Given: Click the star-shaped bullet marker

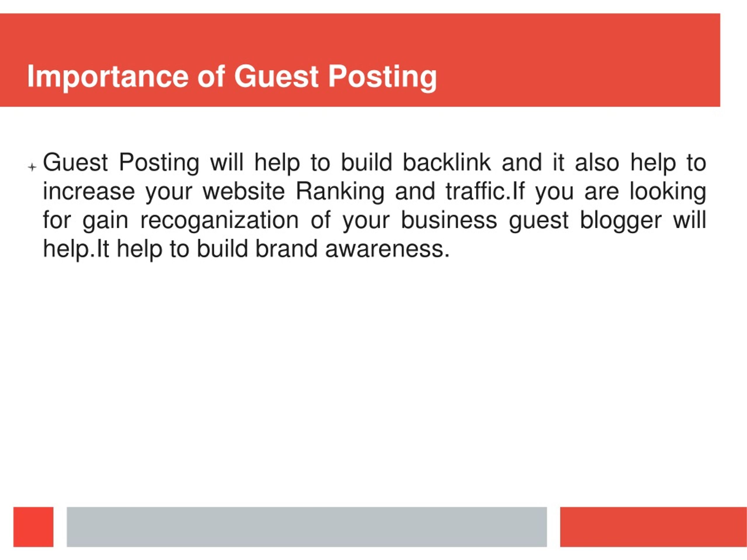Looking at the screenshot, I should [x=32, y=167].
